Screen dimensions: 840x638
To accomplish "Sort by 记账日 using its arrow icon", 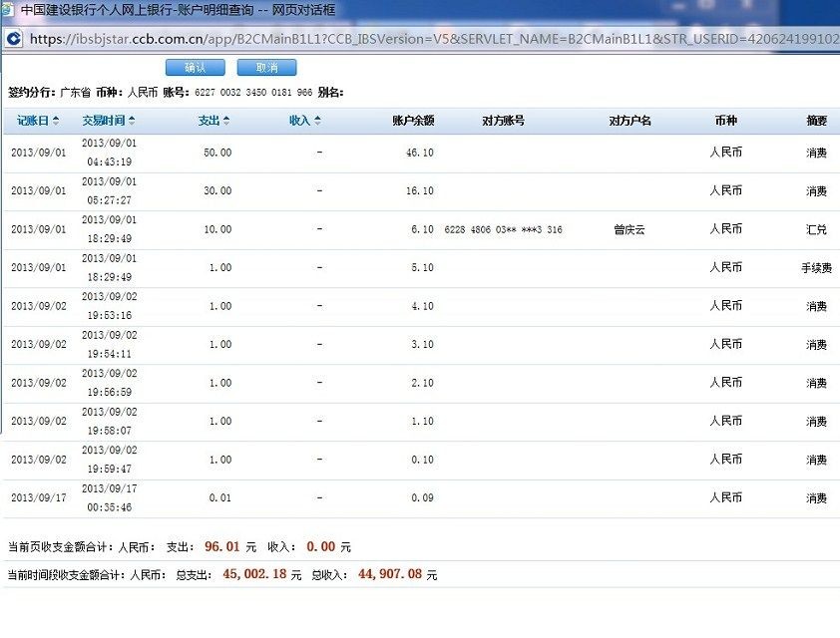I will pos(56,121).
